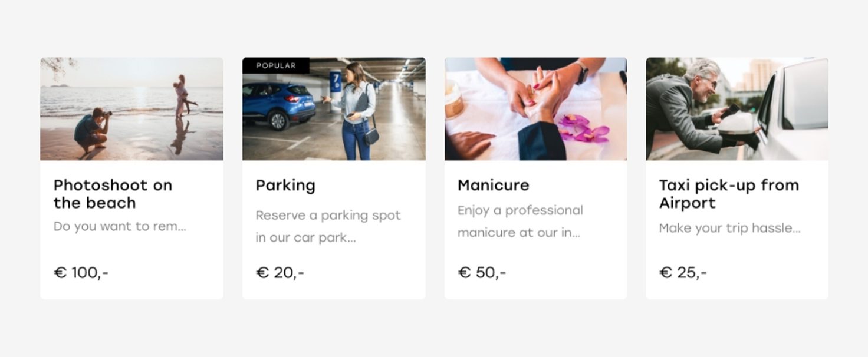Image resolution: width=868 pixels, height=357 pixels.
Task: Click the € 50,- manicure price
Action: (x=482, y=273)
